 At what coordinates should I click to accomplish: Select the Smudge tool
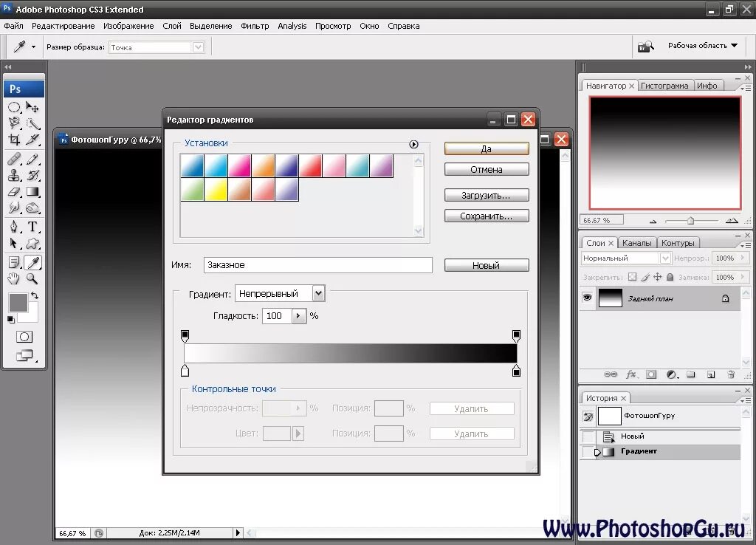pyautogui.click(x=14, y=208)
